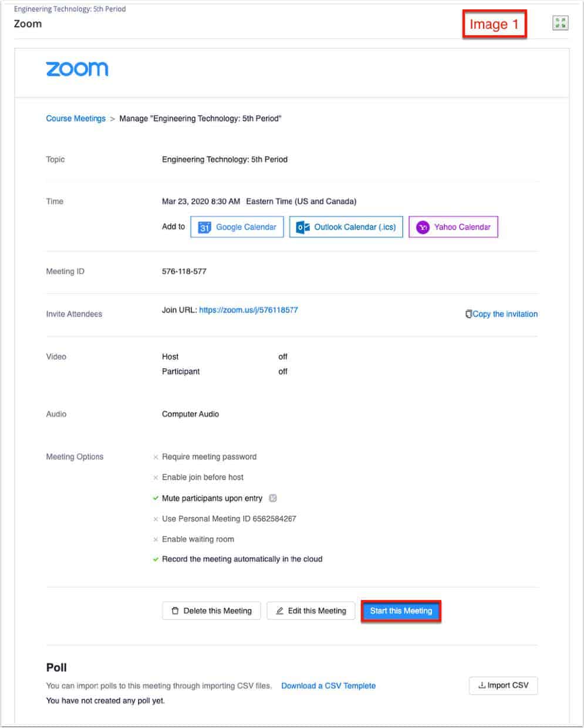This screenshot has height=728, width=584.
Task: Select the Meeting ID 576-118-577 text
Action: [184, 271]
